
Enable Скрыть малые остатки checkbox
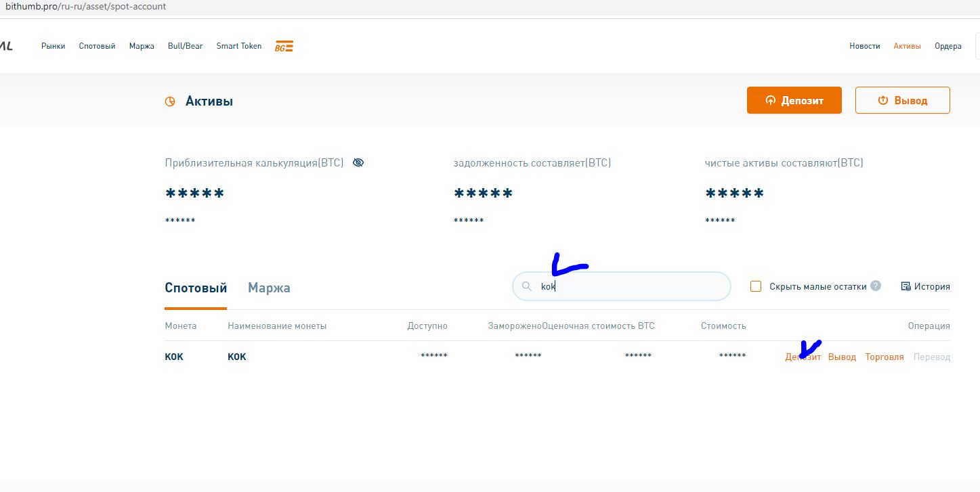[756, 286]
